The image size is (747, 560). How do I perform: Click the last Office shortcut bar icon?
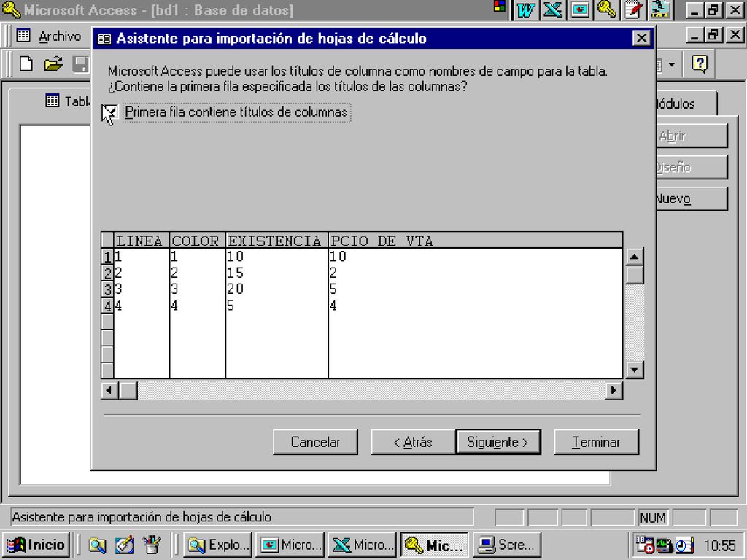click(661, 10)
